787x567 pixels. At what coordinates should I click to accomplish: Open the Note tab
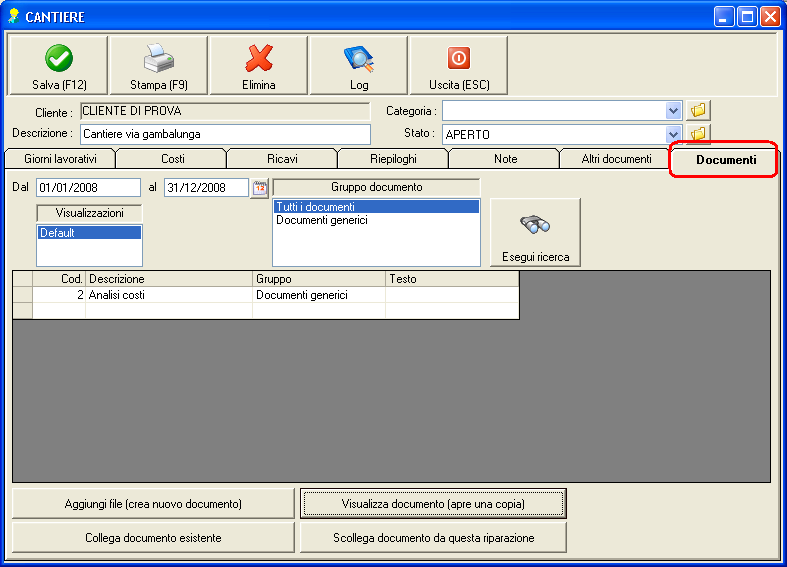[505, 159]
